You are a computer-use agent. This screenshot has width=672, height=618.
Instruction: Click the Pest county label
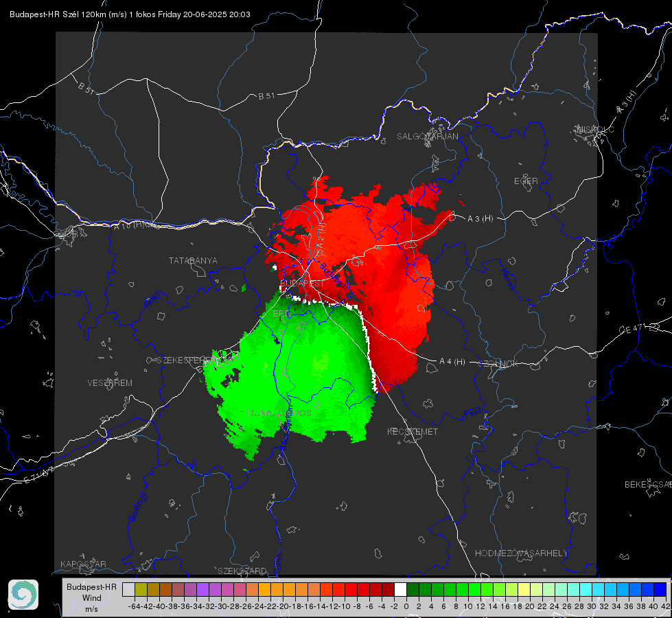pyautogui.click(x=472, y=413)
